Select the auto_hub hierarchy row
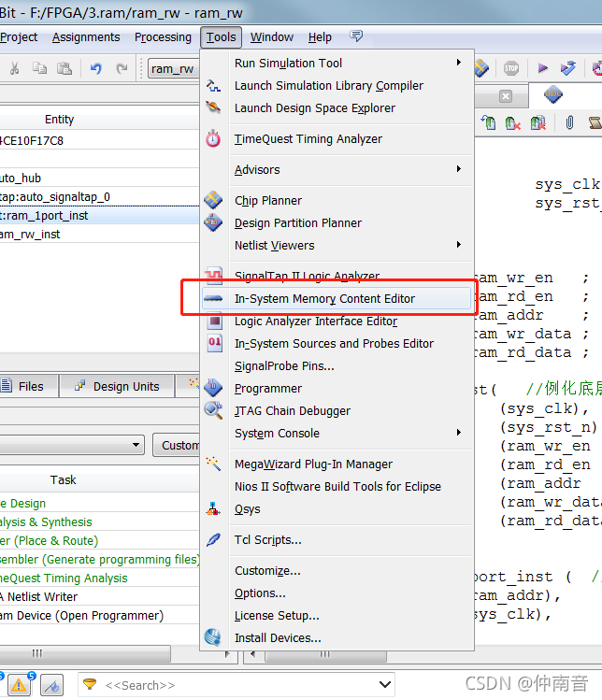602x700 pixels. [99, 179]
